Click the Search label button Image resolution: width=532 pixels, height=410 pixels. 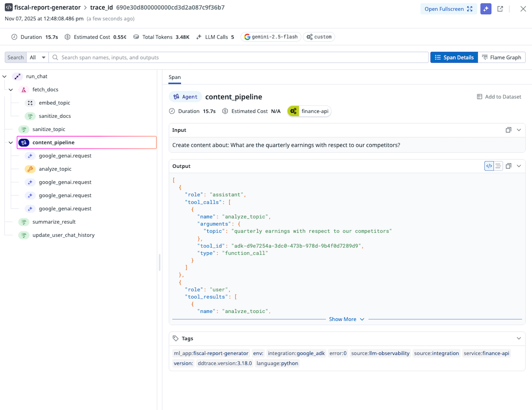click(x=15, y=57)
